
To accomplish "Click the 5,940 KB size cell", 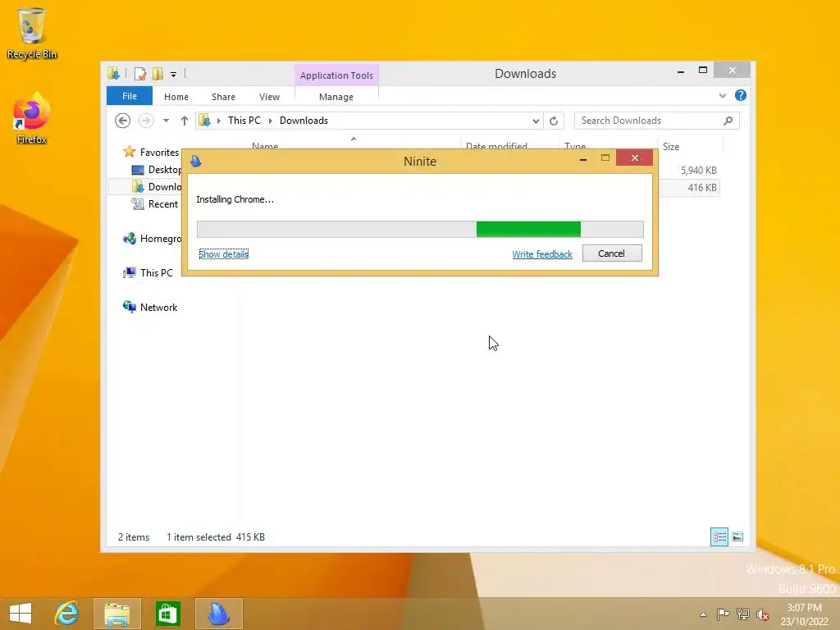I will pyautogui.click(x=699, y=171).
